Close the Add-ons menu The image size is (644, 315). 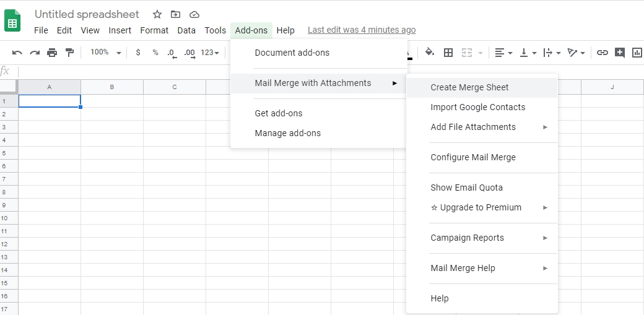coord(251,30)
